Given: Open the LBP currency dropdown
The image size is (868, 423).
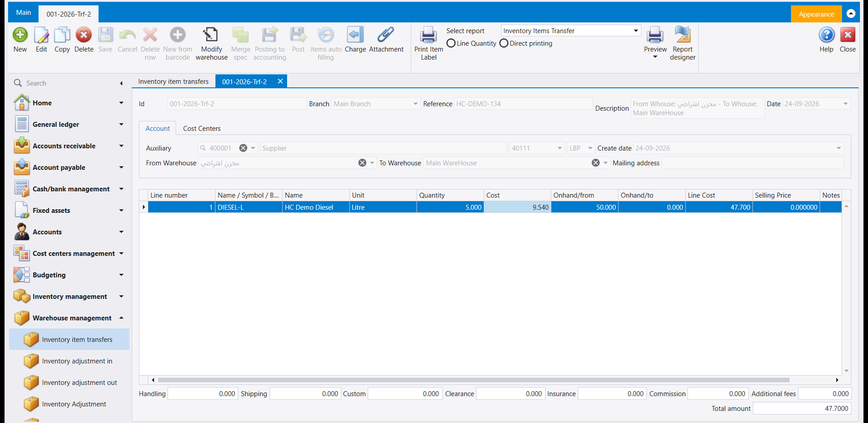Looking at the screenshot, I should [x=590, y=148].
